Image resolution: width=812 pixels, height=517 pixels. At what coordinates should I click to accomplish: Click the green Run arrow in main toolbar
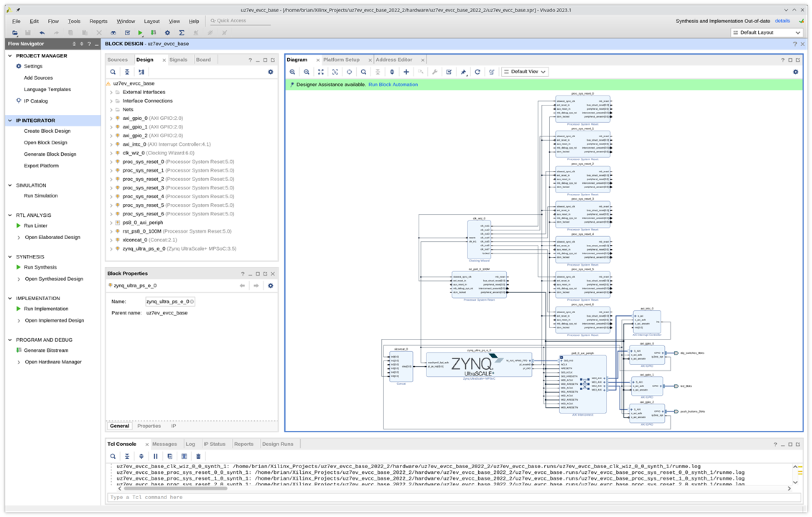[141, 33]
